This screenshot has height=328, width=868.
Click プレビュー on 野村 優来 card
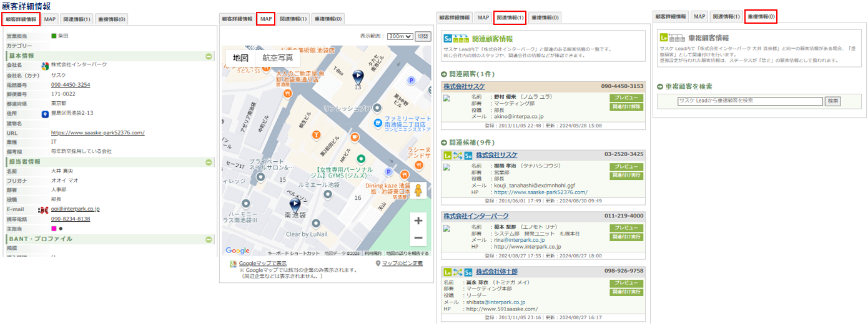tap(626, 98)
